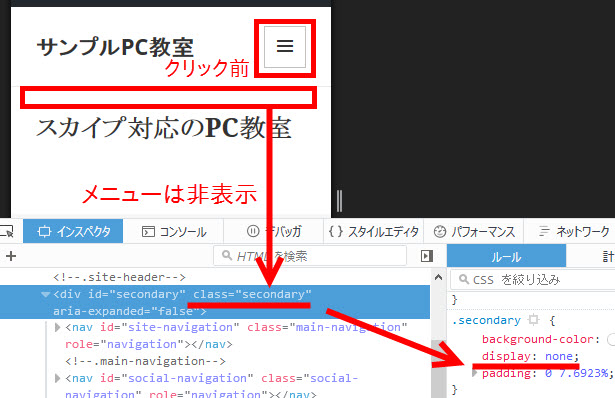Click the none value of display
This screenshot has width=615, height=398.
(559, 356)
